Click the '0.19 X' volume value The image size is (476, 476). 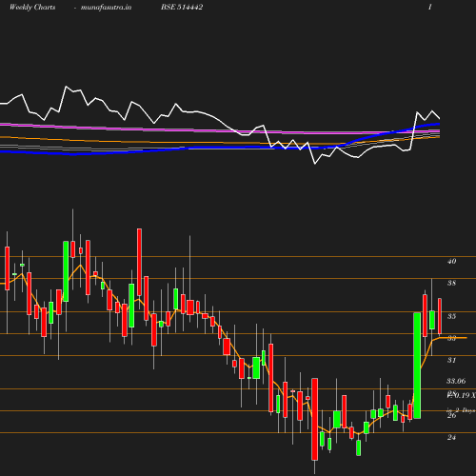[465, 395]
